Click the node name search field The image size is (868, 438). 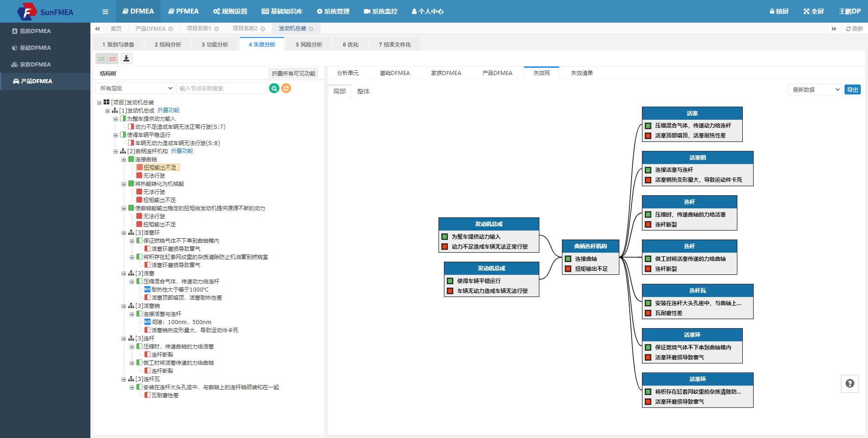pos(222,88)
